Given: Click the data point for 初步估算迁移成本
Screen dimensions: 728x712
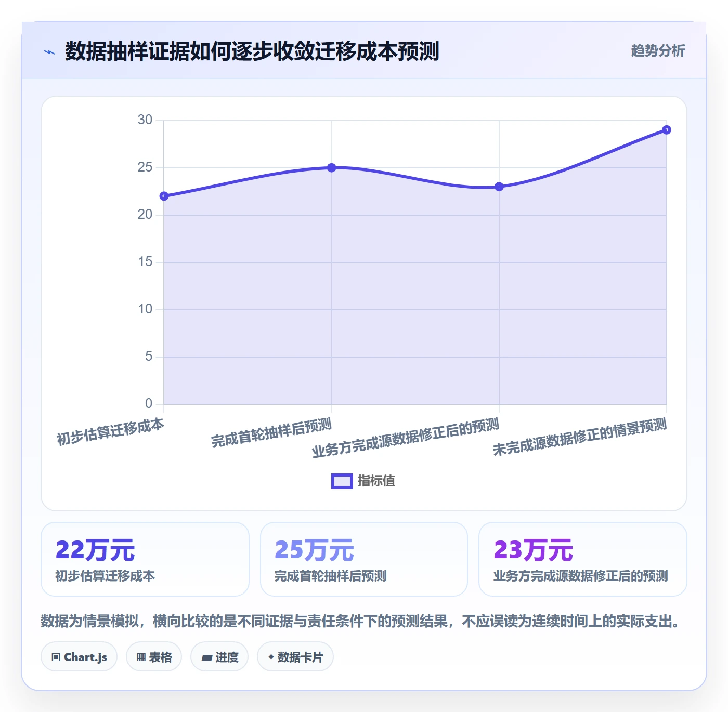Looking at the screenshot, I should 164,196.
